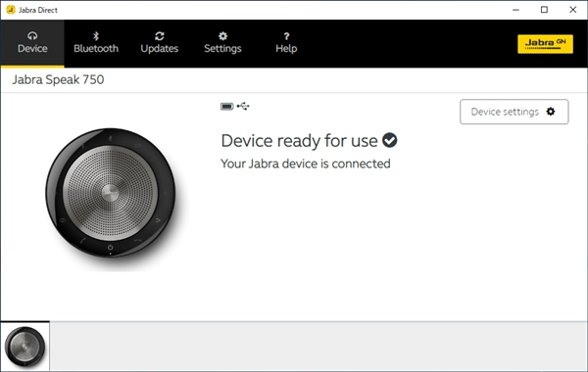Close the Jabra Direct window
This screenshot has height=372, width=588.
click(x=572, y=10)
